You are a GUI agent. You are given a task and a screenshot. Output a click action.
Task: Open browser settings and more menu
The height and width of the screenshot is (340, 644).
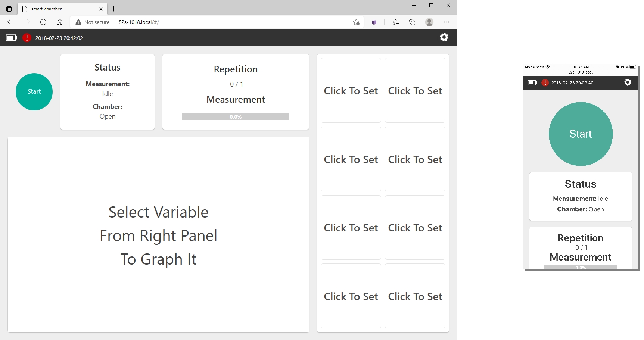point(447,22)
